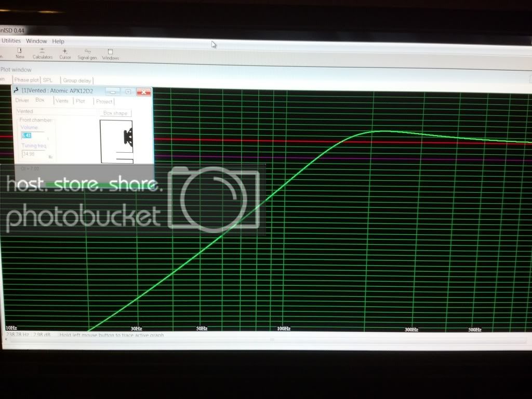Open the Window menu

point(36,41)
